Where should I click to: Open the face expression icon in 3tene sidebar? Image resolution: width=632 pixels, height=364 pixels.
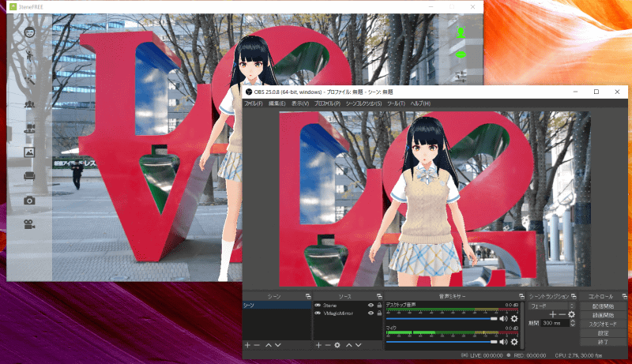29,32
